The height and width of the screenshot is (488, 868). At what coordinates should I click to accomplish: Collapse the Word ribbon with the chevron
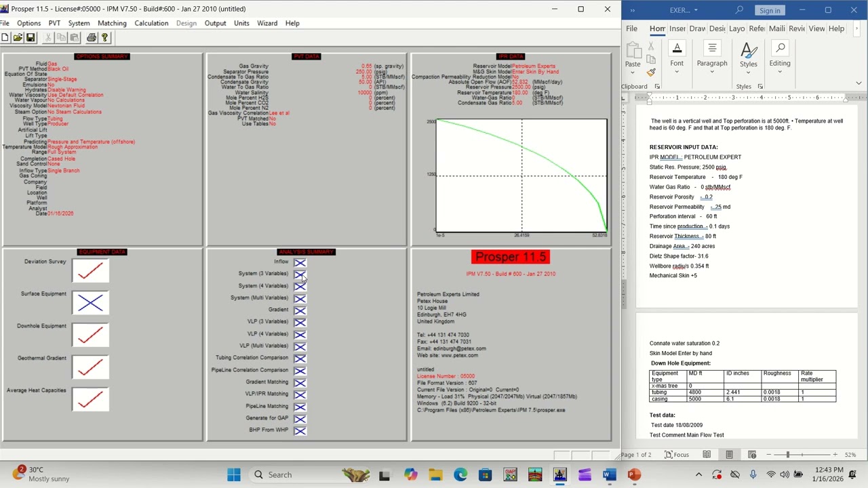pos(859,83)
